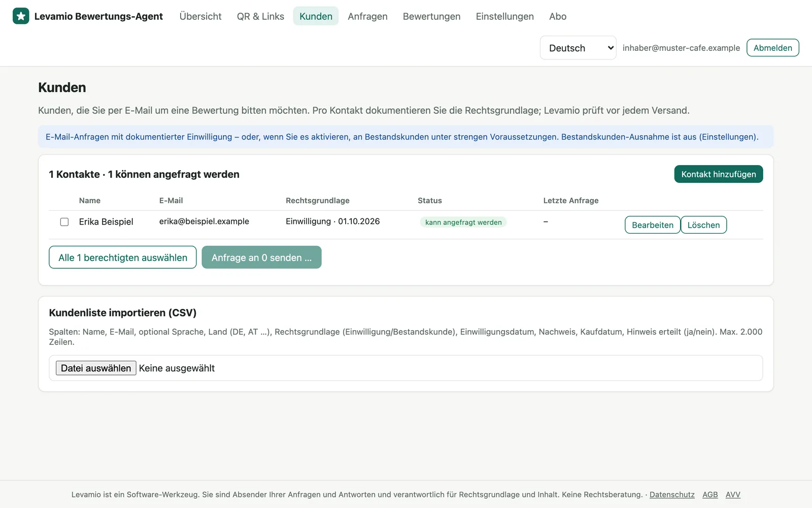Click the email erika@beispiel.example
This screenshot has height=508, width=812.
pyautogui.click(x=204, y=221)
